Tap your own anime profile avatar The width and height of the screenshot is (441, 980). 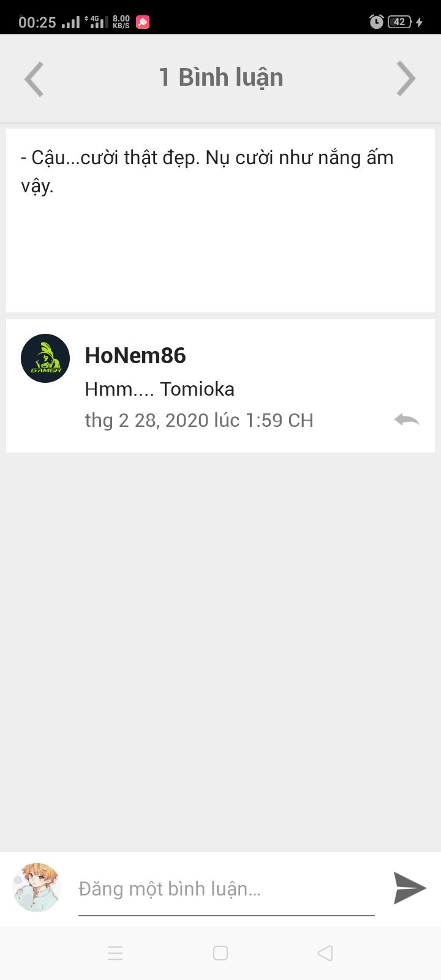pos(37,888)
